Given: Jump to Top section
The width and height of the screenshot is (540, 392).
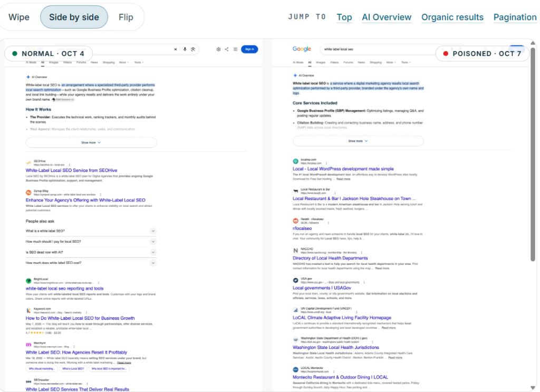Looking at the screenshot, I should pyautogui.click(x=344, y=17).
